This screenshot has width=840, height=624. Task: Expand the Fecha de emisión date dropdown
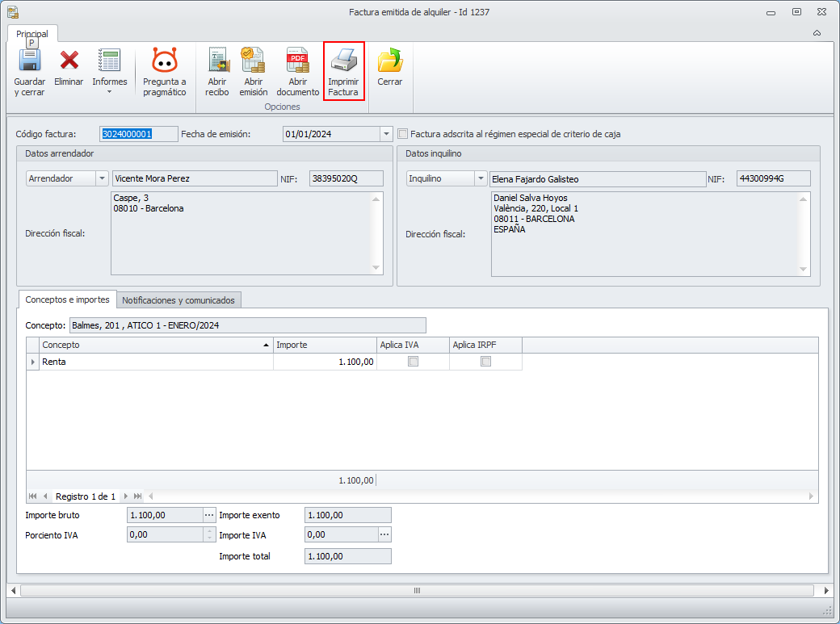385,134
